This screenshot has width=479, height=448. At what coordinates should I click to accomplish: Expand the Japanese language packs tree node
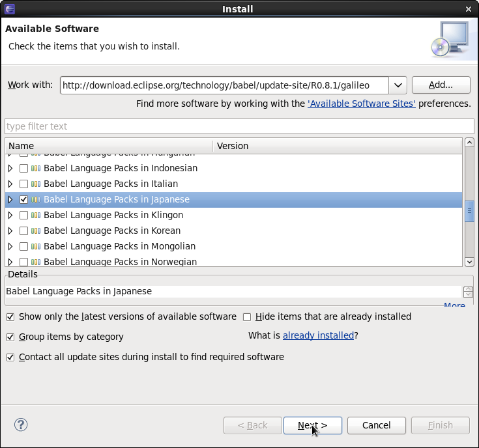pos(10,200)
